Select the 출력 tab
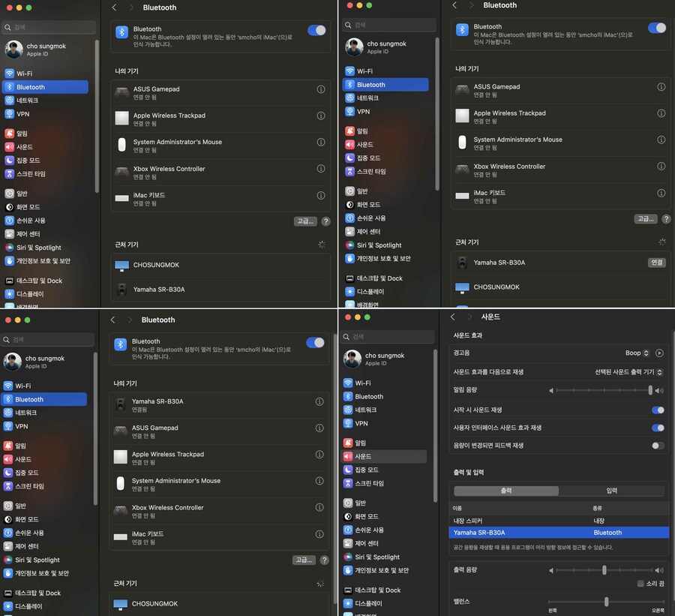Viewport: 675px width, 616px height. coord(506,491)
